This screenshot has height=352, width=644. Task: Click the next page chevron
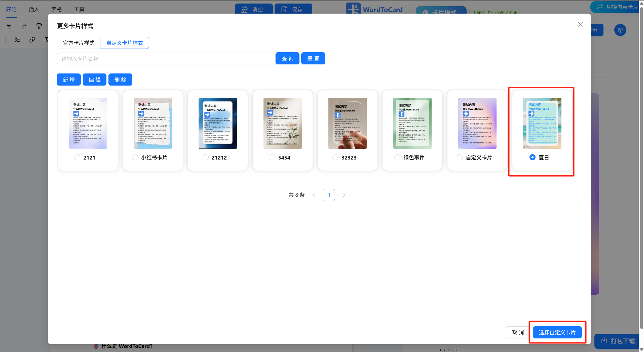[x=344, y=195]
